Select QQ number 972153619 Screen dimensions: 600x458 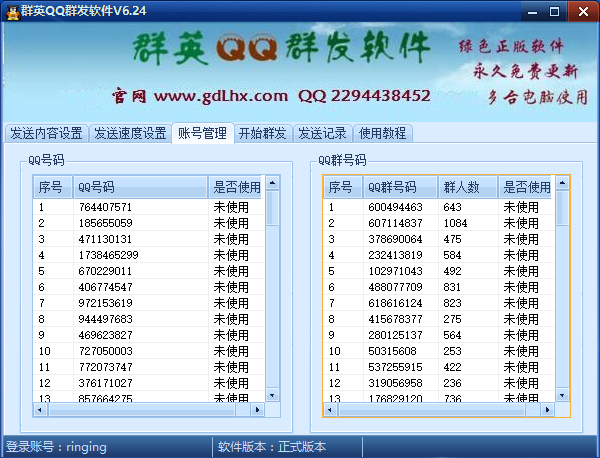[106, 303]
